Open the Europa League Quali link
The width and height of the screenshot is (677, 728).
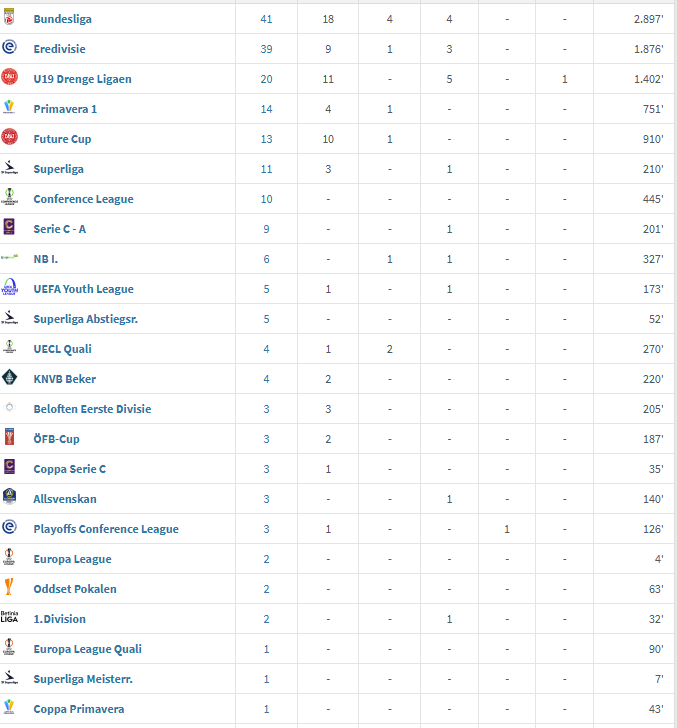click(x=87, y=649)
